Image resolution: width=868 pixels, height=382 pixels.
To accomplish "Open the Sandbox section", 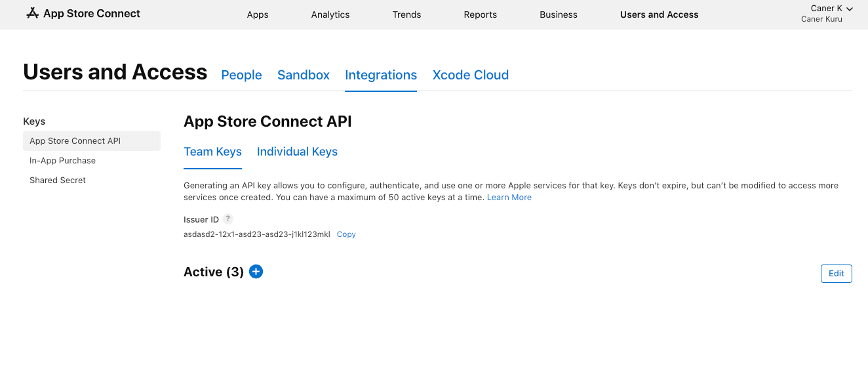I will tap(303, 75).
